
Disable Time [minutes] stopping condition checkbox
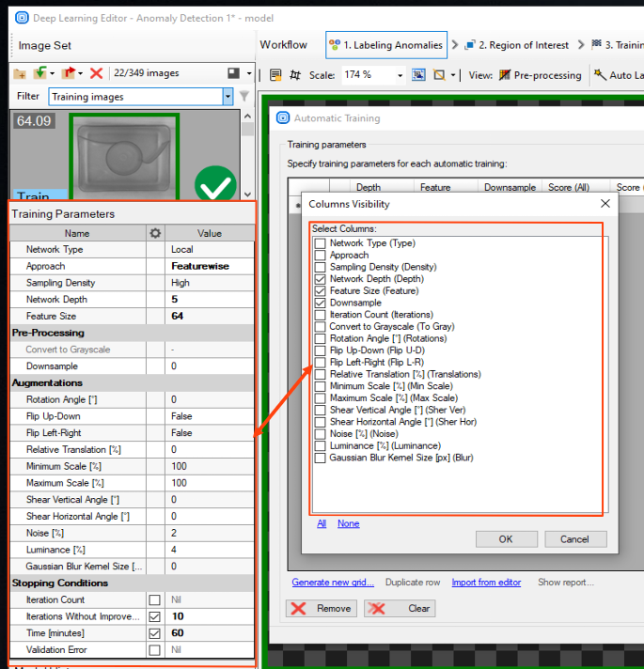point(154,633)
